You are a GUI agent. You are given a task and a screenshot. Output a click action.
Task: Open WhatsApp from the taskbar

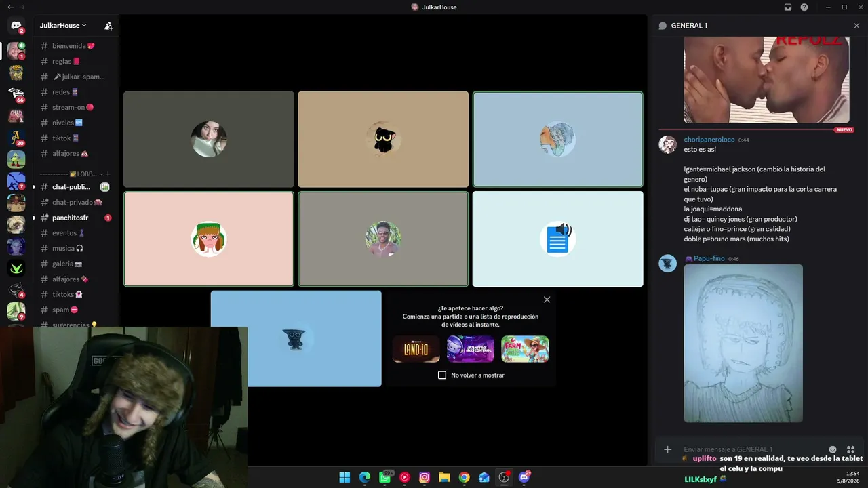pyautogui.click(x=385, y=477)
